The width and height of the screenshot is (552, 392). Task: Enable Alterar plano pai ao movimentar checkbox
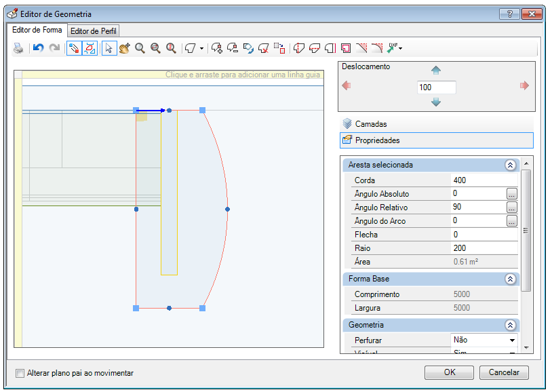click(x=20, y=373)
